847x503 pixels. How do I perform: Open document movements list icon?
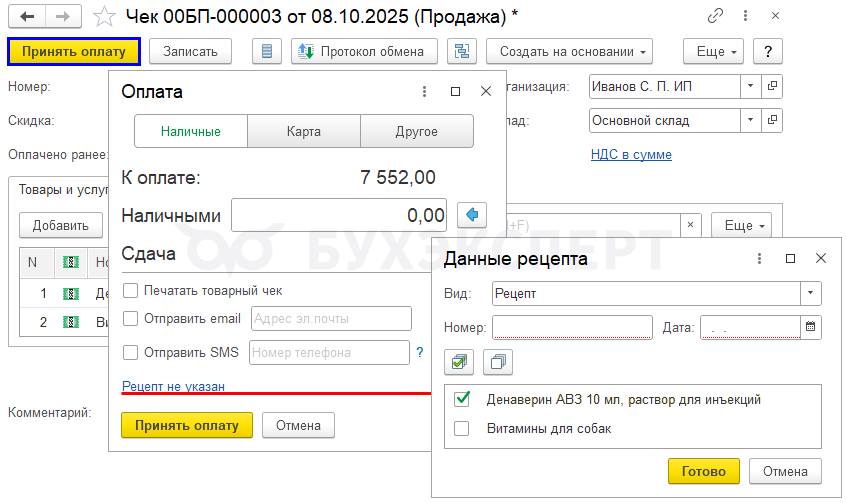point(267,51)
